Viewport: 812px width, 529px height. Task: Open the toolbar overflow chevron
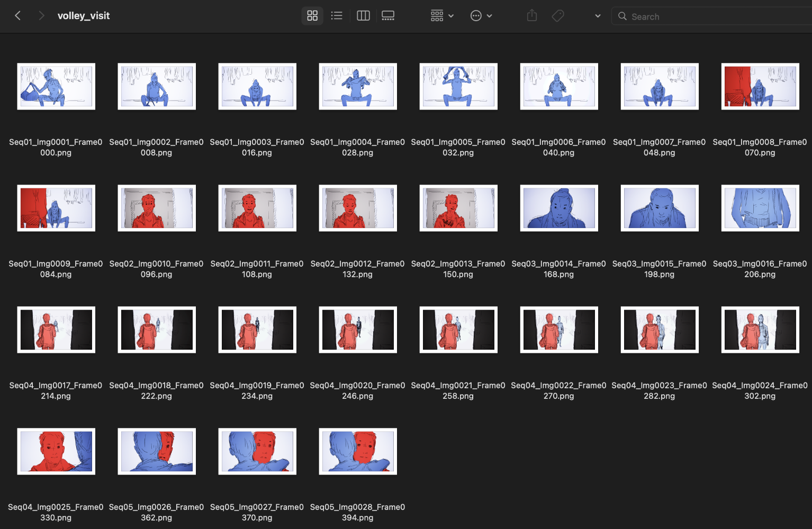click(597, 16)
